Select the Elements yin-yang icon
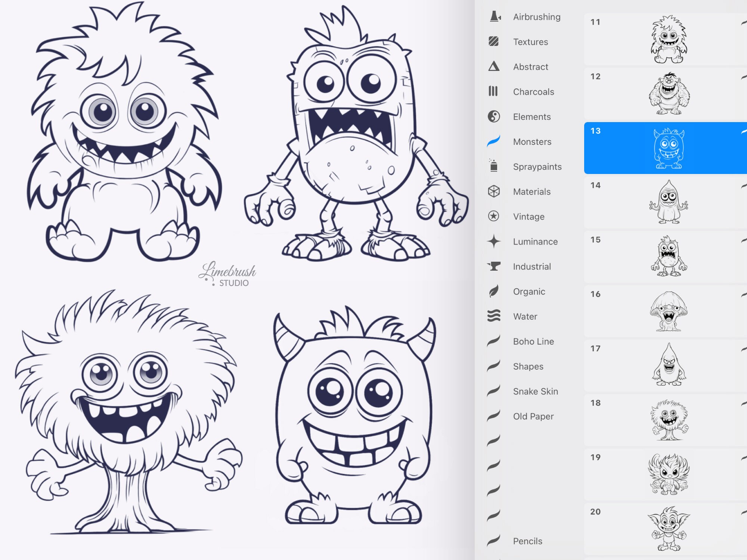The width and height of the screenshot is (747, 560). coord(495,116)
